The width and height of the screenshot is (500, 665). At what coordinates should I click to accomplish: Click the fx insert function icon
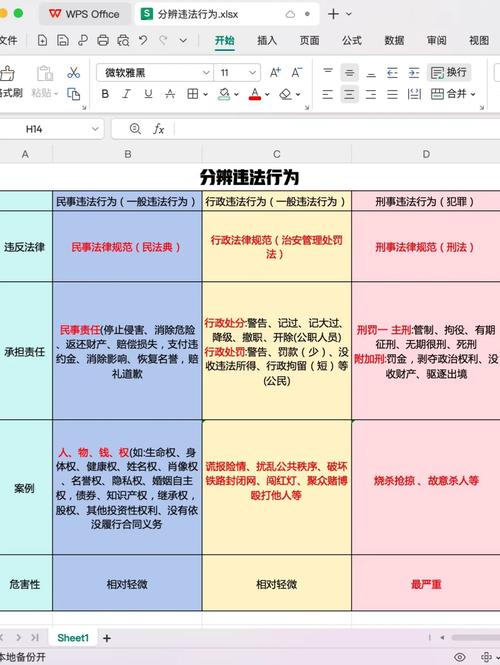(158, 129)
